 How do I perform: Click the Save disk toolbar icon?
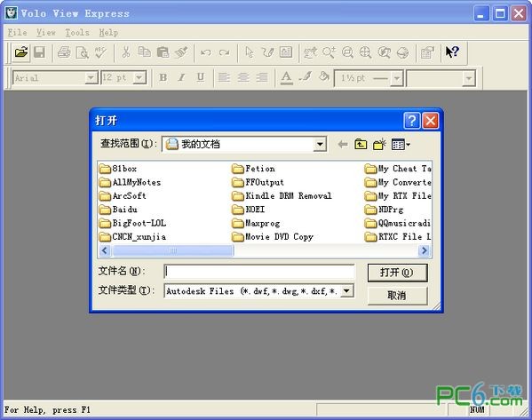tap(39, 52)
